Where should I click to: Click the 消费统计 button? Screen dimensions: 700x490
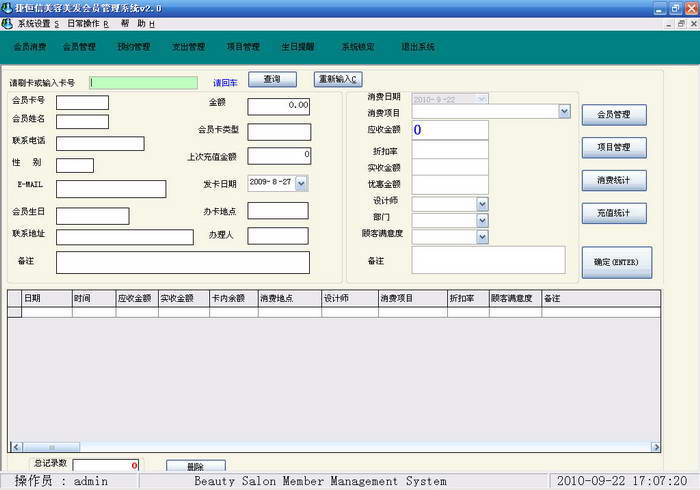(614, 181)
